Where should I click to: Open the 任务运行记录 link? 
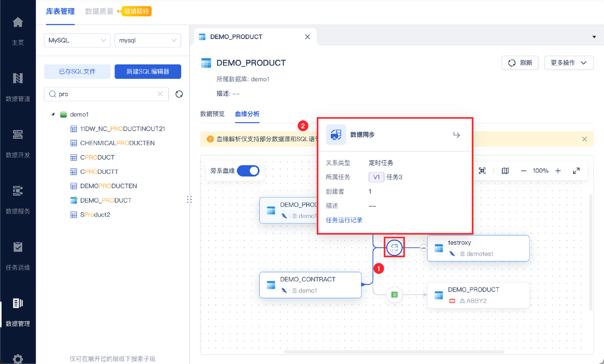(344, 220)
